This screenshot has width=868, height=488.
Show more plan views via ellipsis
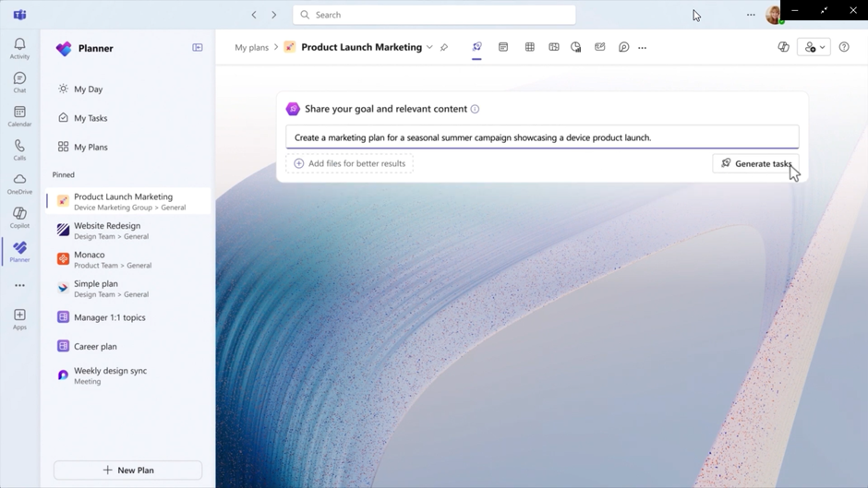click(642, 48)
